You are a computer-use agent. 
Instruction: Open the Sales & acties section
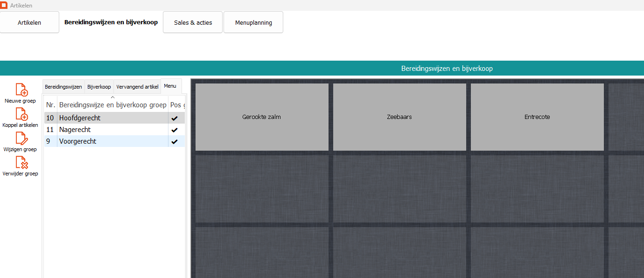pos(193,22)
